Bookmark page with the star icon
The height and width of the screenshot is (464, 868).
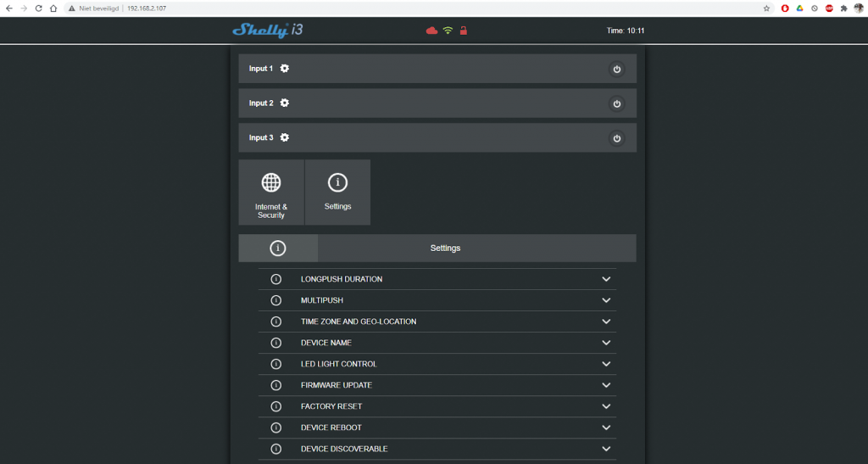pyautogui.click(x=766, y=8)
